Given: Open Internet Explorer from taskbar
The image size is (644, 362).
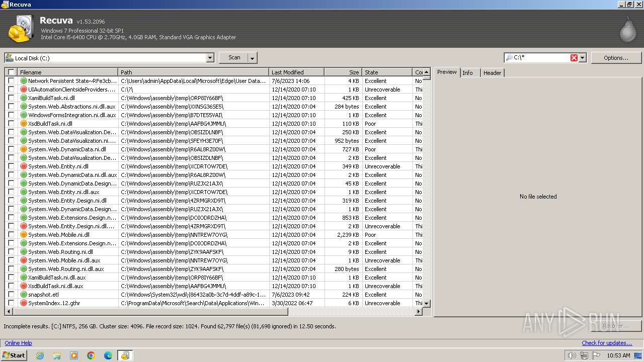Looking at the screenshot, I should coord(40,355).
